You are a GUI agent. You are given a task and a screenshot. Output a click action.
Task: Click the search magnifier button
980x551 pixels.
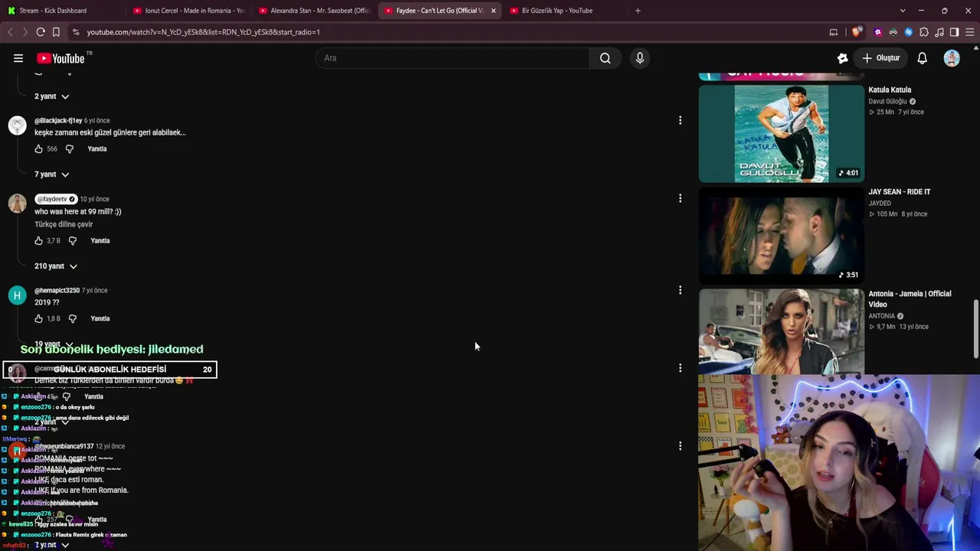(x=605, y=58)
